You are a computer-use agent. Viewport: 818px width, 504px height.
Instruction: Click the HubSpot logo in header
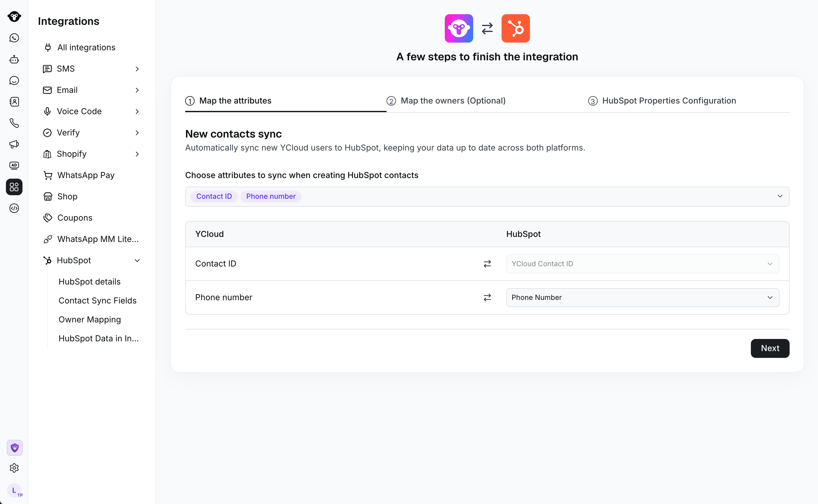click(515, 28)
